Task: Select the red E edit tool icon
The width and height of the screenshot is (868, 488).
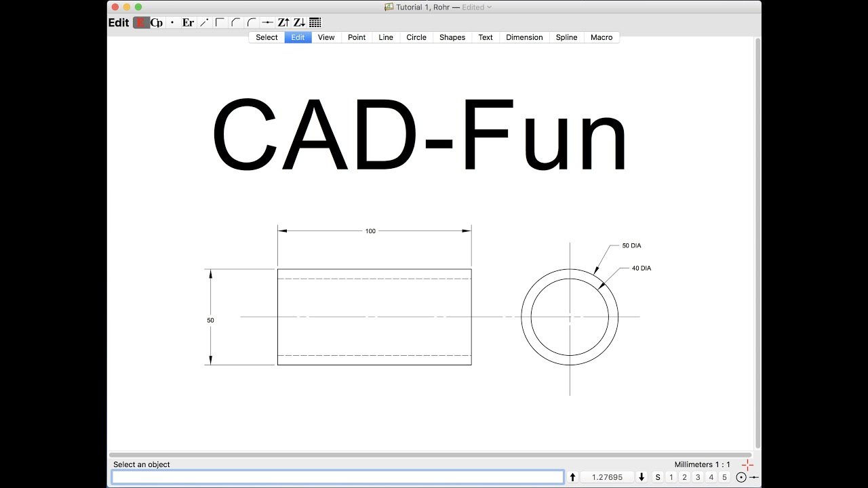Action: coord(140,22)
